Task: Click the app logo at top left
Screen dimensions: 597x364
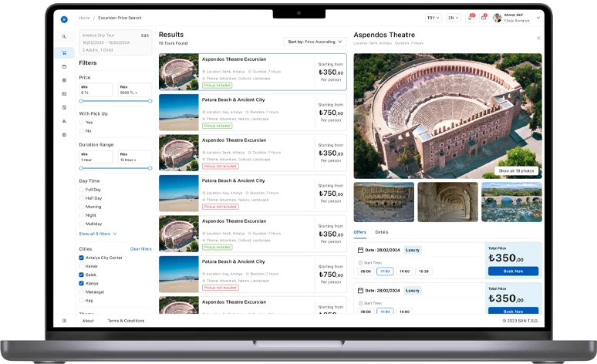Action: point(64,18)
